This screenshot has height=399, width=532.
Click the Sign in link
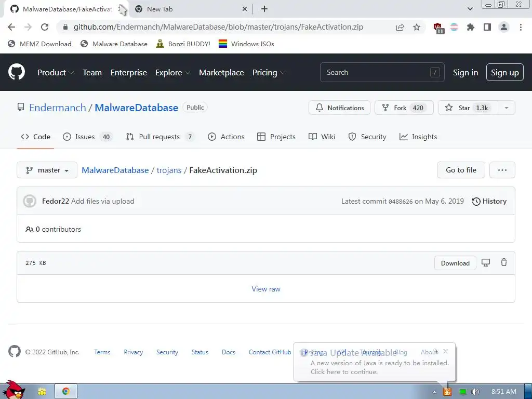[x=465, y=72]
